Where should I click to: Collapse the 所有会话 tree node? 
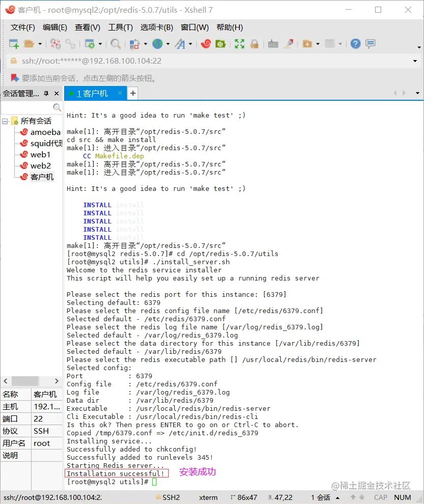click(x=5, y=121)
